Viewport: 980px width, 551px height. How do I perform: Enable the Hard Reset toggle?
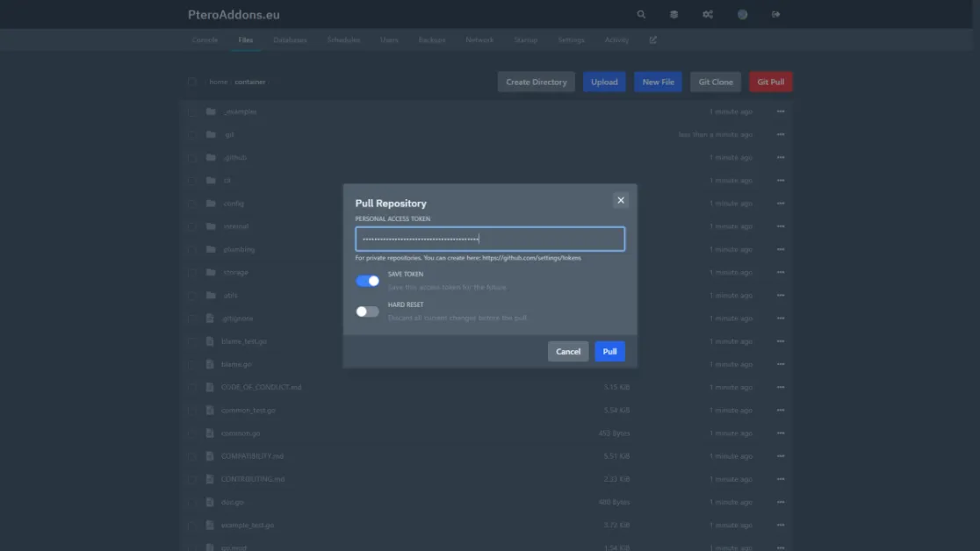coord(367,311)
